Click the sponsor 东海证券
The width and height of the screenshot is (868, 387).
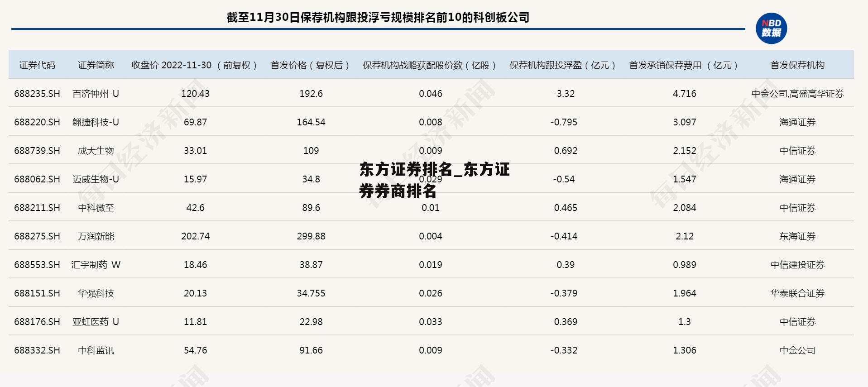coord(797,236)
